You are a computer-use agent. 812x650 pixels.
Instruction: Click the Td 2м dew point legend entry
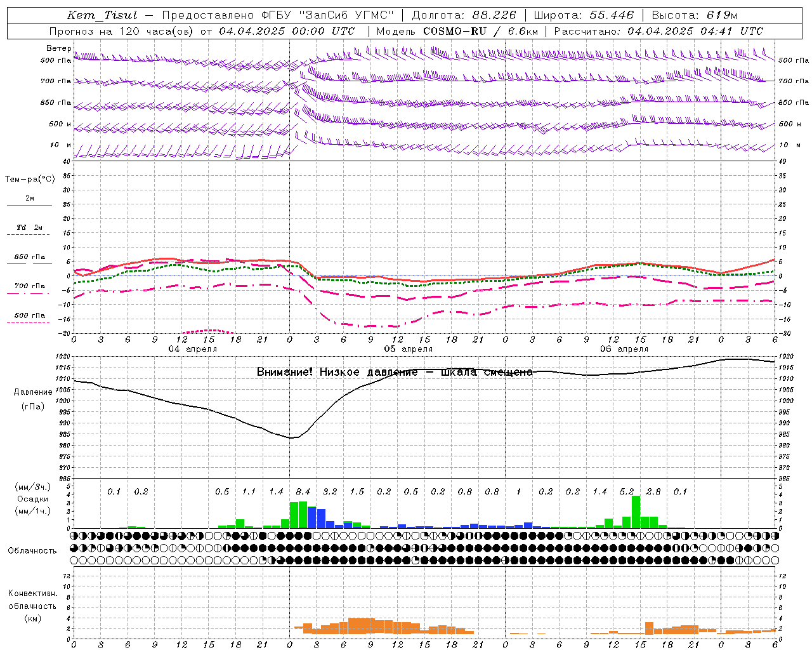coord(30,227)
